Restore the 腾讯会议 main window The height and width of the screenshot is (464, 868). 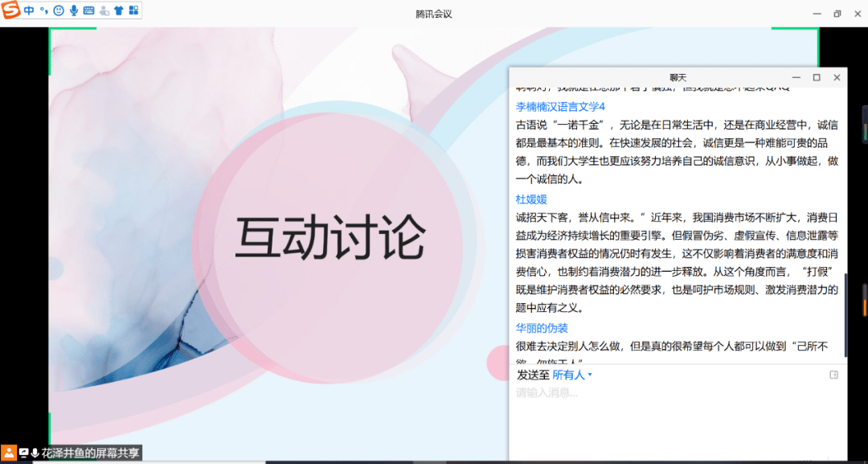pyautogui.click(x=837, y=14)
